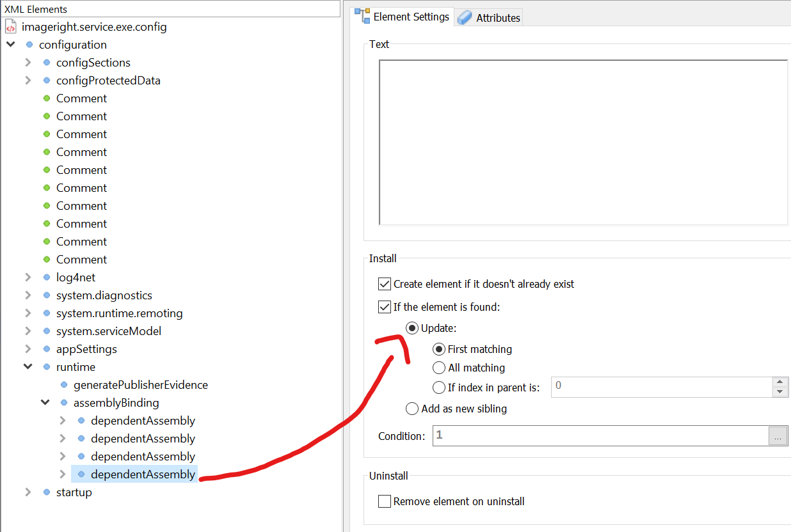Select the All matching radio option
Viewport: 791px width, 532px height.
[x=439, y=368]
